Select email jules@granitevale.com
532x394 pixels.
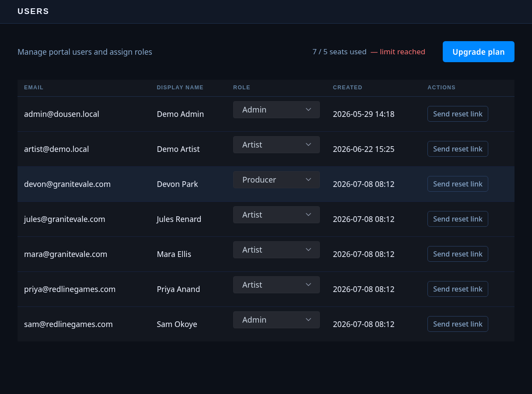(65, 219)
